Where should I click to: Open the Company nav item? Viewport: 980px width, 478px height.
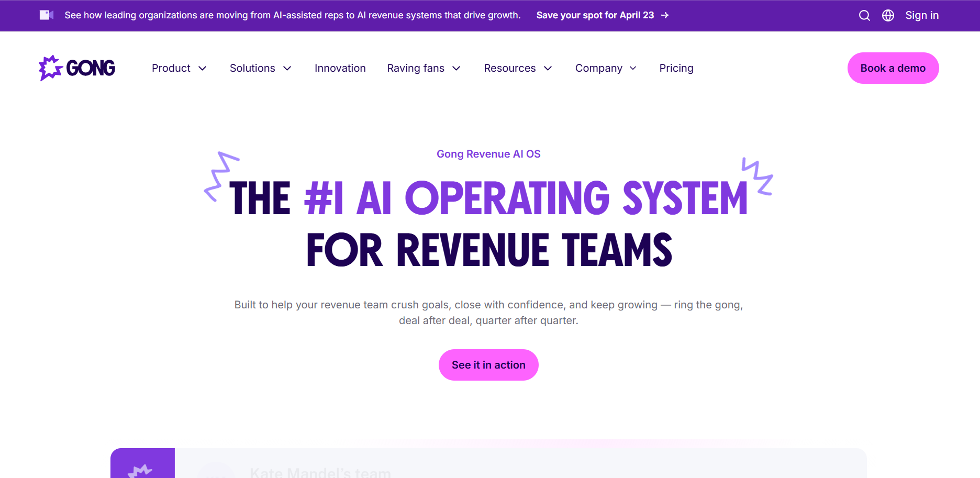pos(599,68)
